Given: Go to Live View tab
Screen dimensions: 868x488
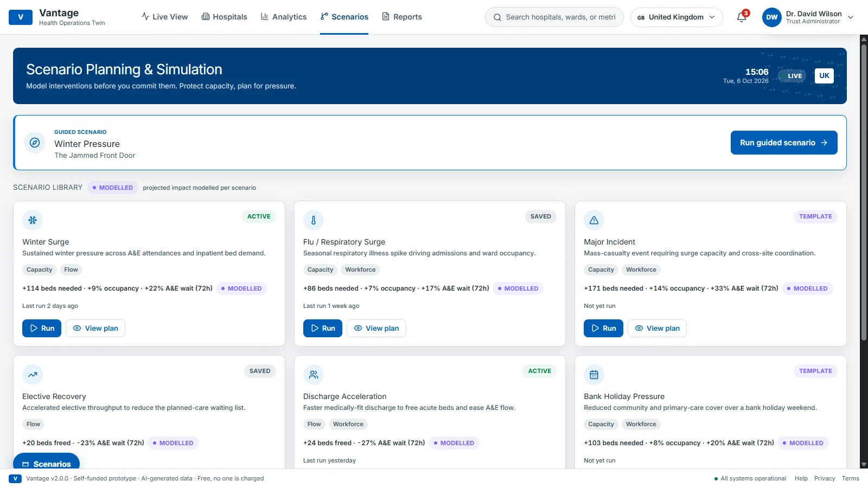Looking at the screenshot, I should [x=165, y=17].
